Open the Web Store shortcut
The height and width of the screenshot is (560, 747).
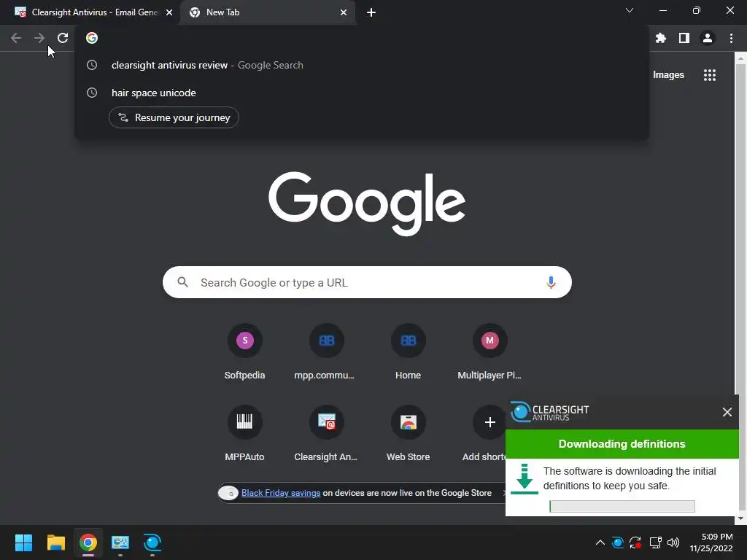coord(409,433)
